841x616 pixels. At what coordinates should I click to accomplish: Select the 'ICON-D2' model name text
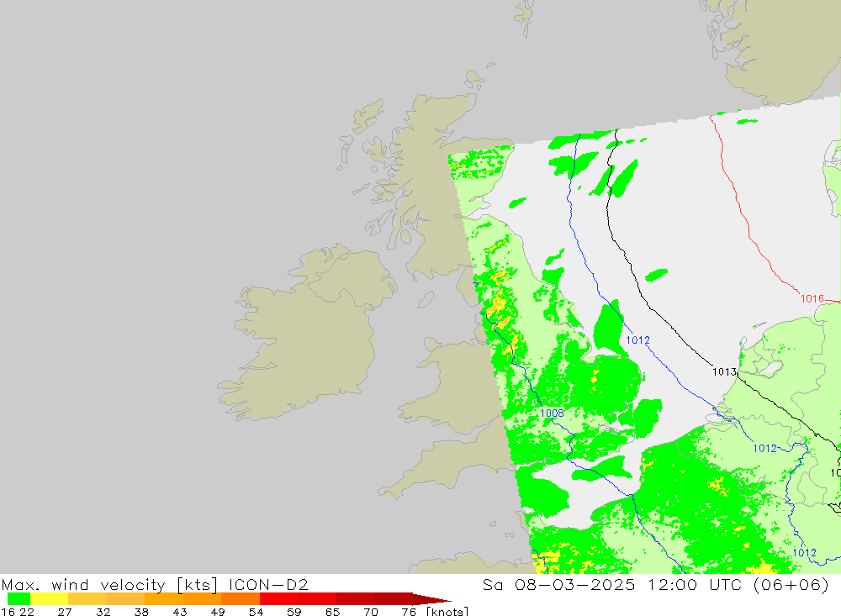268,584
